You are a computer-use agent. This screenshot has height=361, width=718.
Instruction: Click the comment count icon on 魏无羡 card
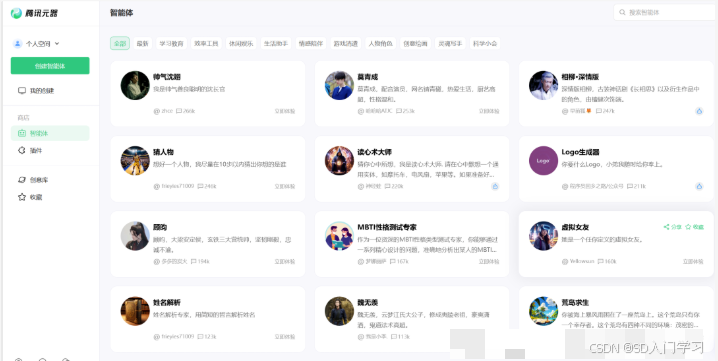click(x=393, y=337)
